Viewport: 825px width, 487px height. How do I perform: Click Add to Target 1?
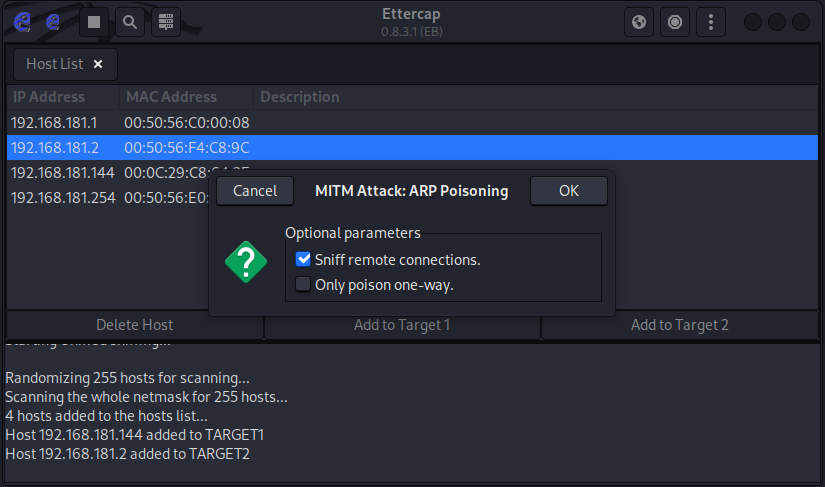point(402,325)
